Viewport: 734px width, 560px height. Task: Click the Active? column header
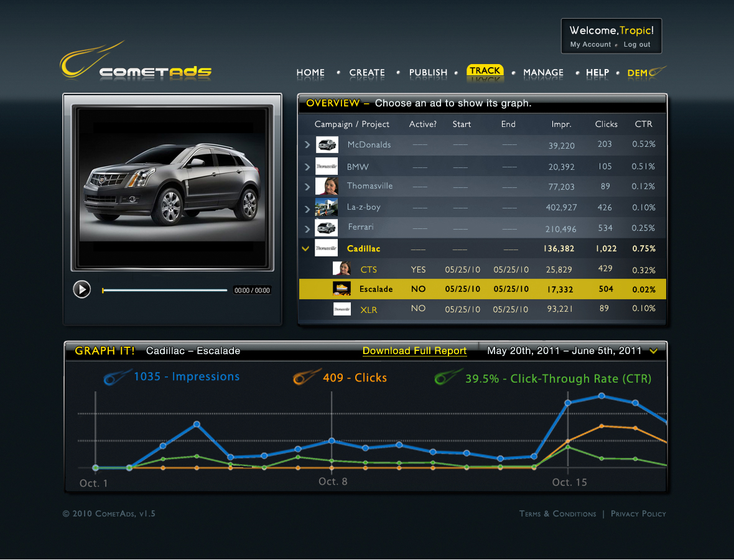pyautogui.click(x=423, y=124)
